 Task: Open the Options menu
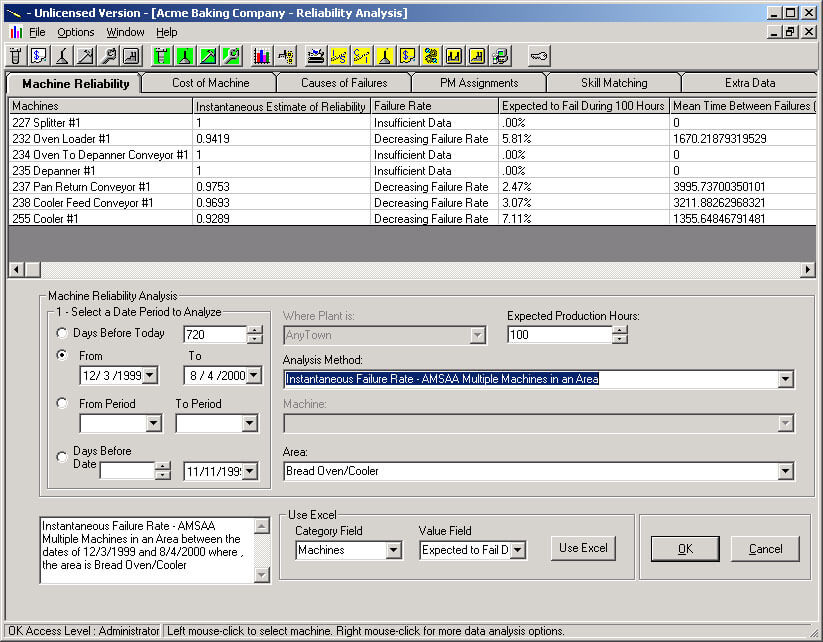pyautogui.click(x=76, y=33)
